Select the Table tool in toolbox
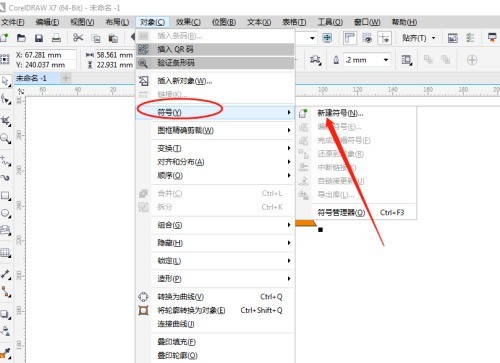 pos(5,253)
